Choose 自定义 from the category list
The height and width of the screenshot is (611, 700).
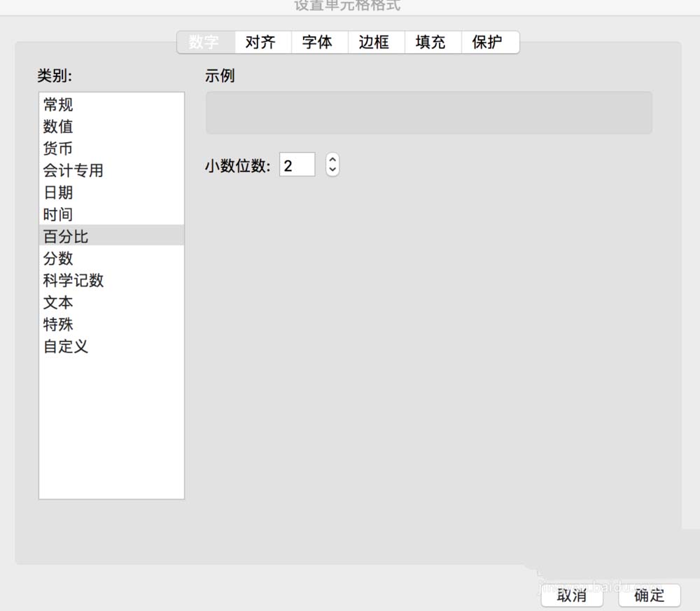click(66, 346)
